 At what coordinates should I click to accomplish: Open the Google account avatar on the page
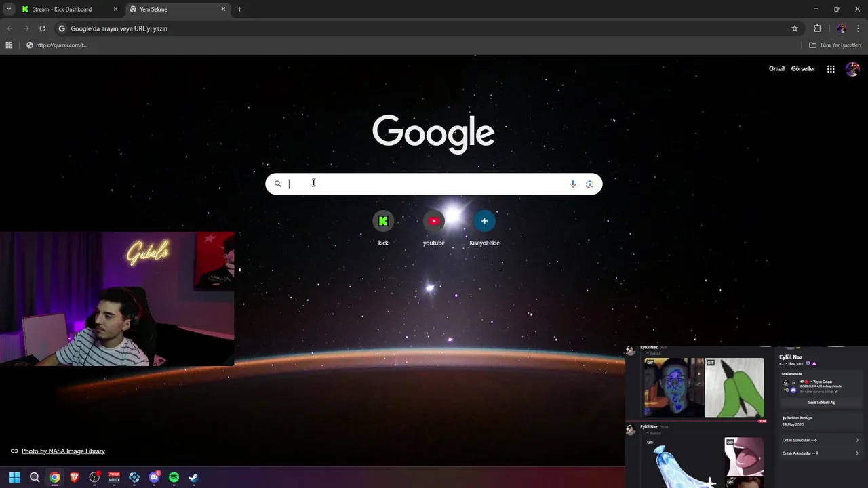point(852,69)
